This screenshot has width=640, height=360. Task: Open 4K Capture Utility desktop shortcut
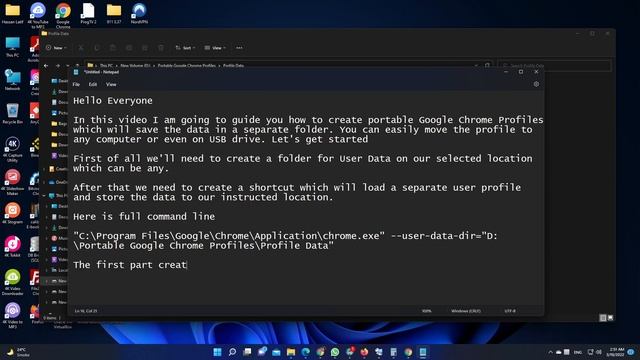[x=13, y=149]
